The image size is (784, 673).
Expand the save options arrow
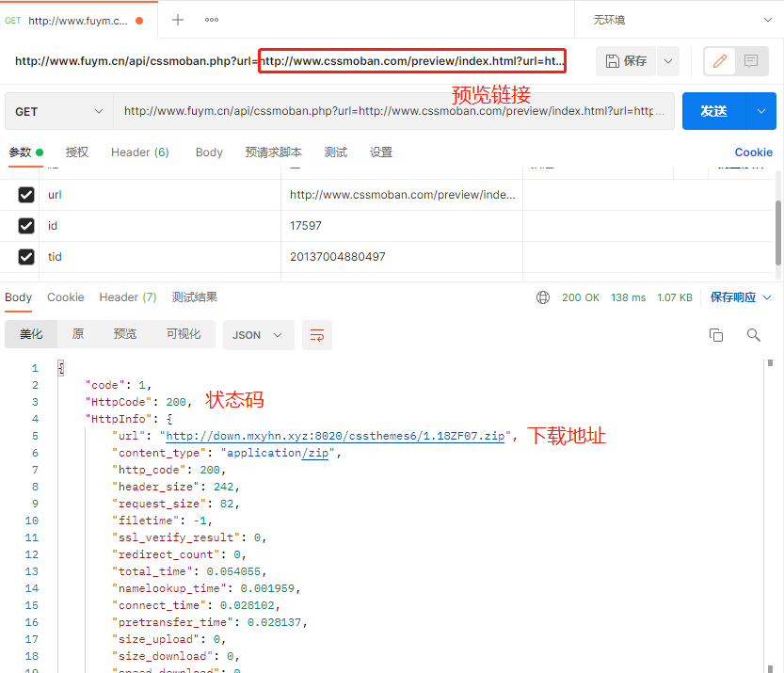pos(668,61)
